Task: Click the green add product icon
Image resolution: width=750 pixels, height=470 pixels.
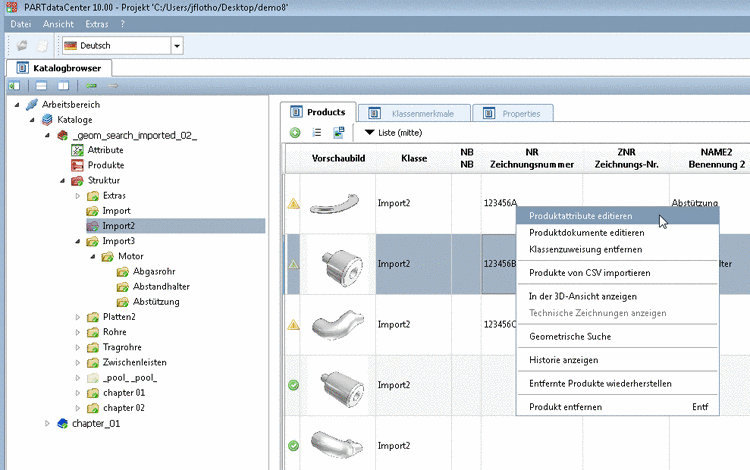Action: coord(295,133)
